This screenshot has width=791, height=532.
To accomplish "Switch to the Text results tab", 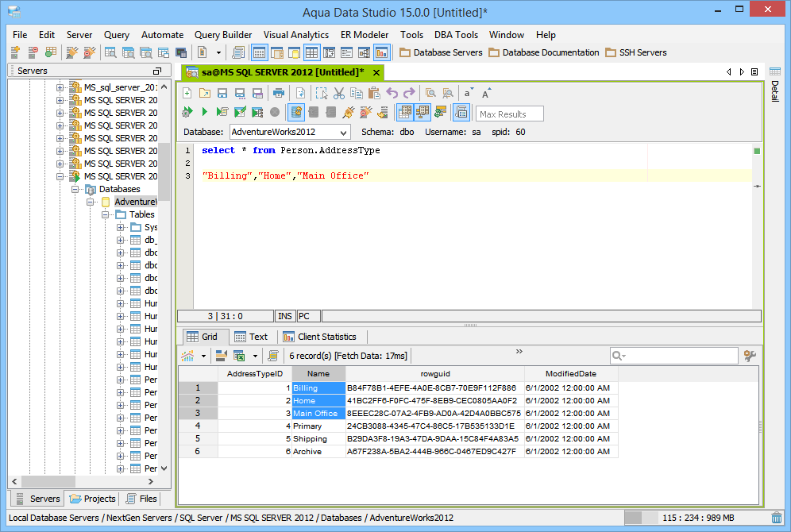I will (x=251, y=337).
